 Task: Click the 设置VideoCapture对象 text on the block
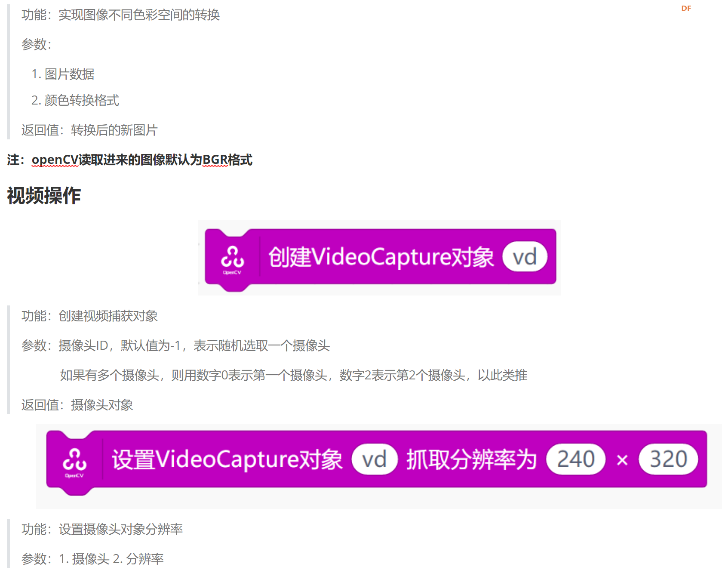point(227,459)
